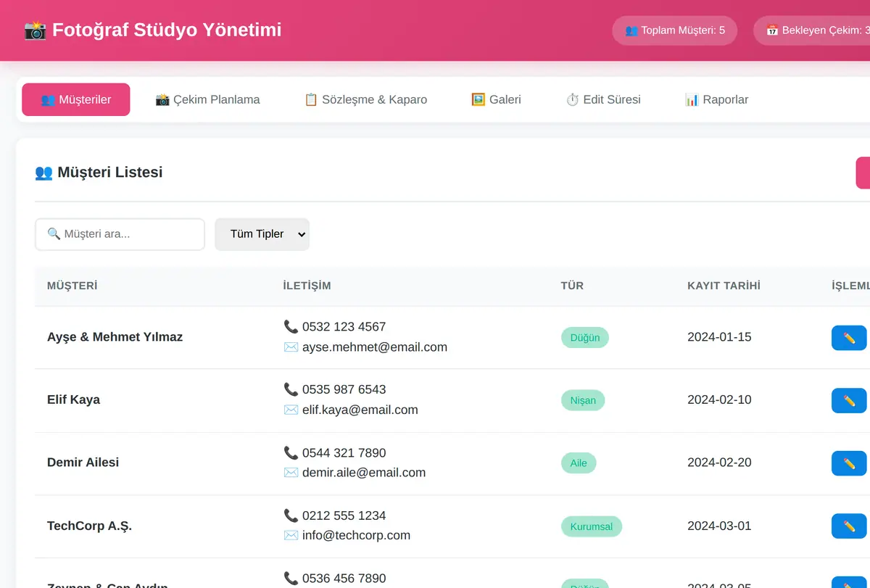This screenshot has width=870, height=588.
Task: Click pencil edit icon for Demir Ailesi
Action: point(849,463)
